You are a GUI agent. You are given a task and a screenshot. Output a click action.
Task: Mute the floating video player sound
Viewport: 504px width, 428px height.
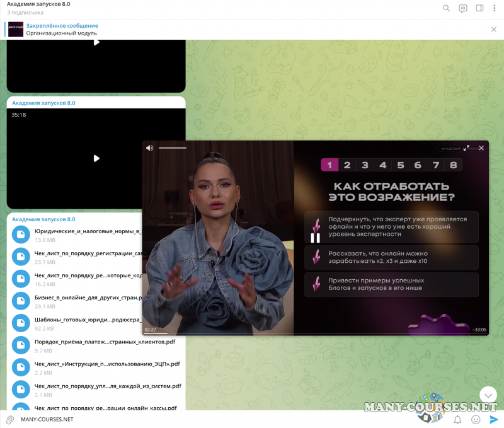coord(149,148)
